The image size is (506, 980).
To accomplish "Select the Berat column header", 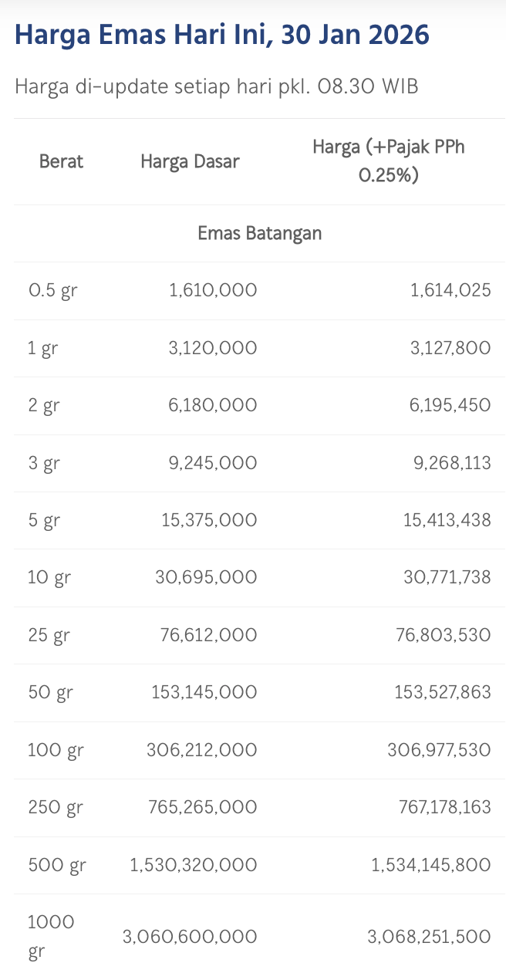I will pos(61,161).
